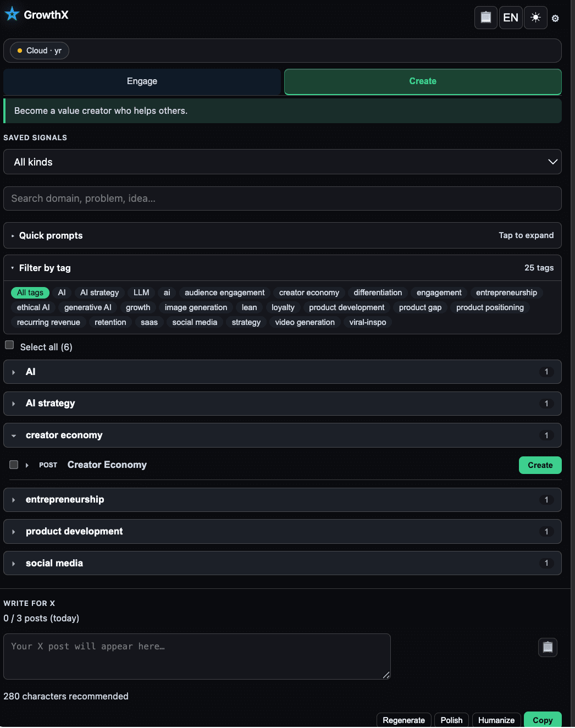This screenshot has height=728, width=575.
Task: Expand the Creator Economy post details arrow
Action: (27, 465)
